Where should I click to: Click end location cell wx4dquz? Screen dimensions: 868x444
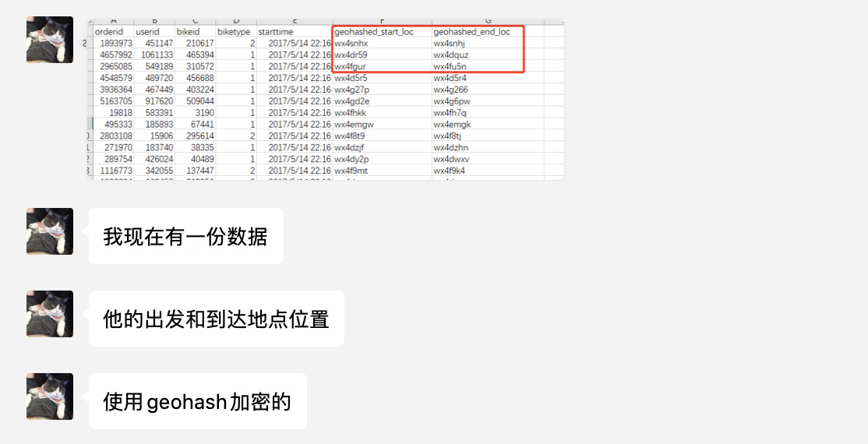(488, 55)
